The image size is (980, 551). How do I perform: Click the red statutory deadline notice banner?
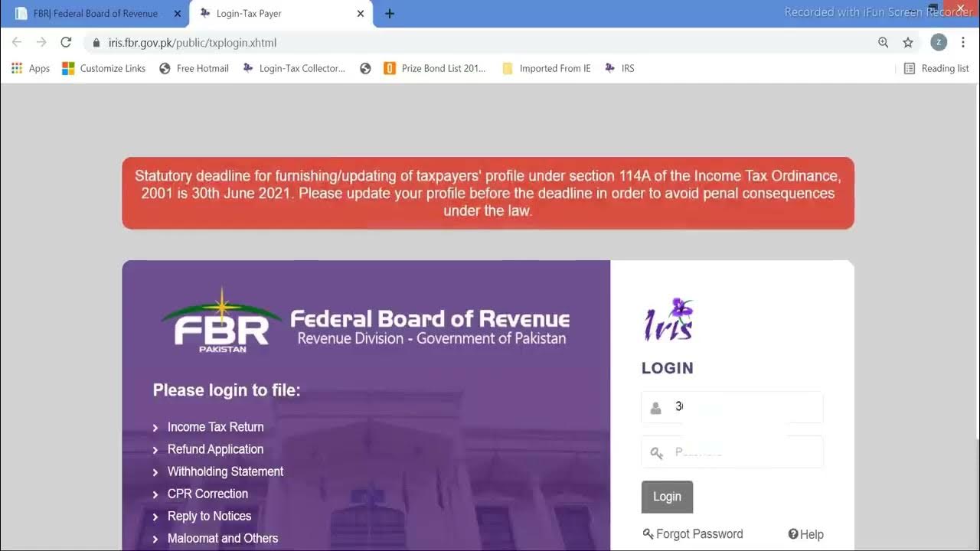[488, 193]
